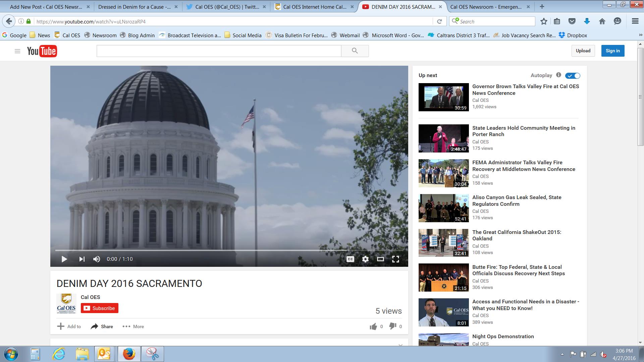644x362 pixels.
Task: Dislike the video with thumbs down
Action: pos(392,326)
